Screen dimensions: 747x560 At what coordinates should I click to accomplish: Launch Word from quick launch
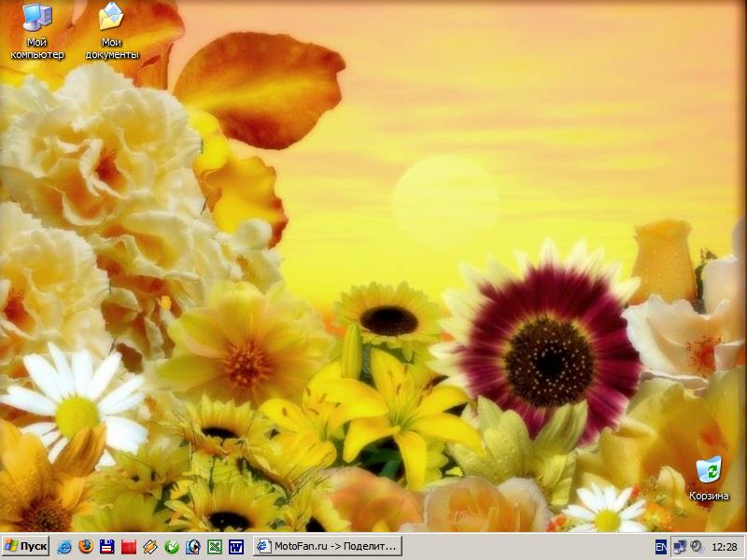[x=236, y=547]
